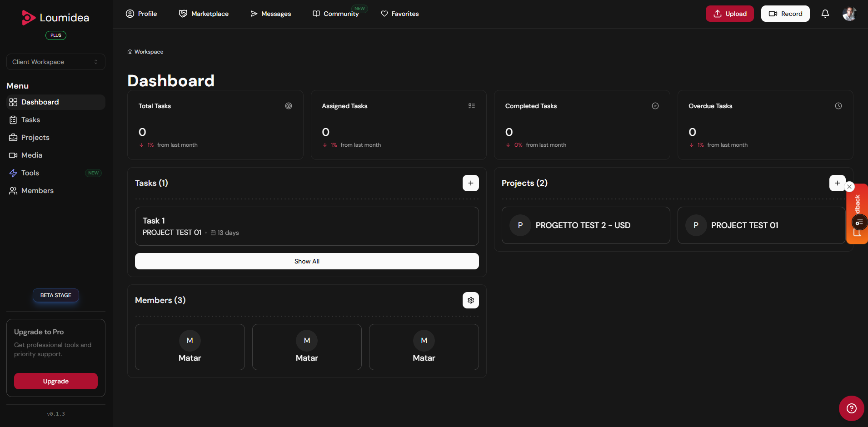Go to Profile page
The width and height of the screenshot is (868, 427).
141,14
